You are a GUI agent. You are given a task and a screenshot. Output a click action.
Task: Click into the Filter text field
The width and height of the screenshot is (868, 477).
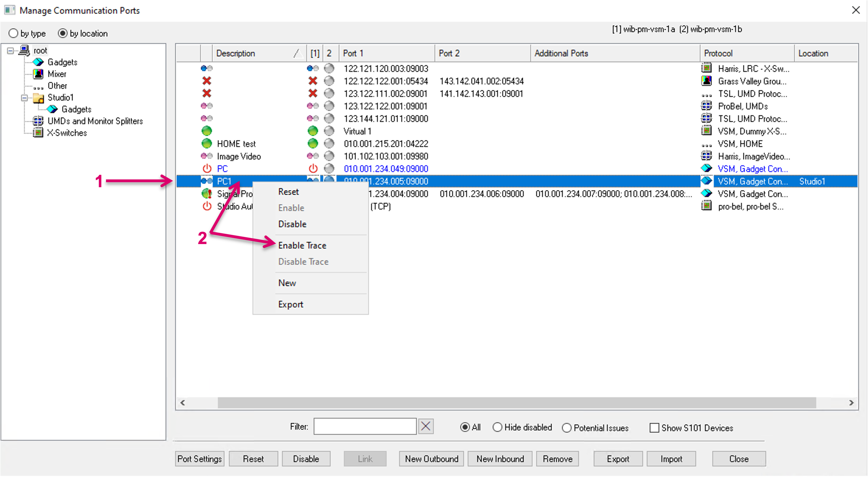[x=365, y=426]
